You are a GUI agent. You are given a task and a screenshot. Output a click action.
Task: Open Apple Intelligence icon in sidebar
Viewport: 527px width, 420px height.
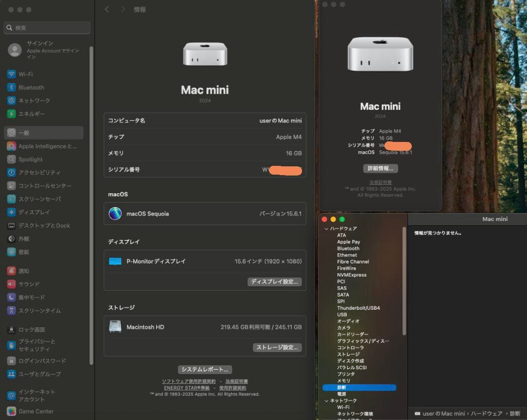(11, 146)
